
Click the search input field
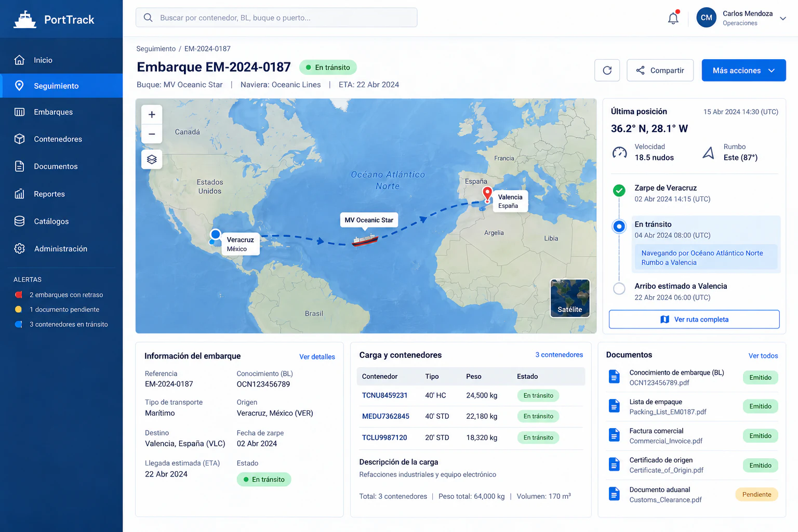276,18
